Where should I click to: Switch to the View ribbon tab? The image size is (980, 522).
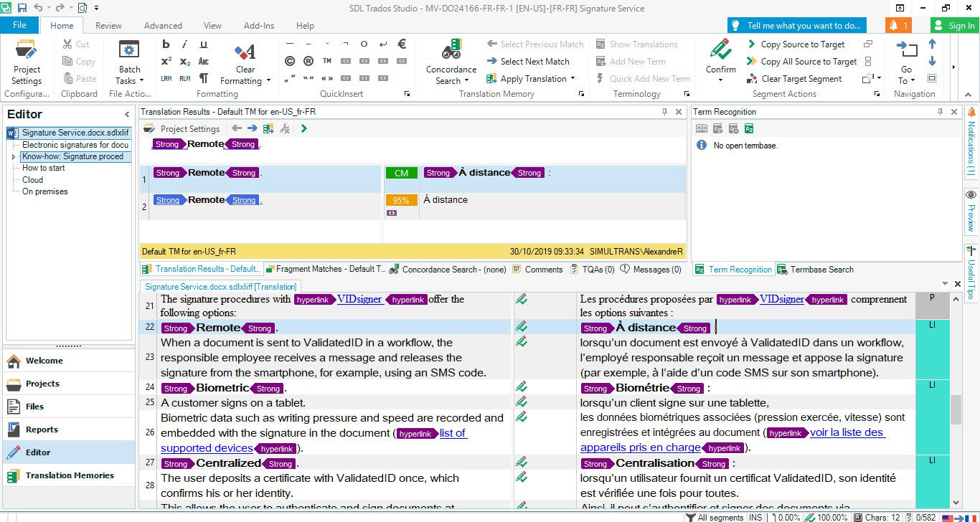click(212, 25)
